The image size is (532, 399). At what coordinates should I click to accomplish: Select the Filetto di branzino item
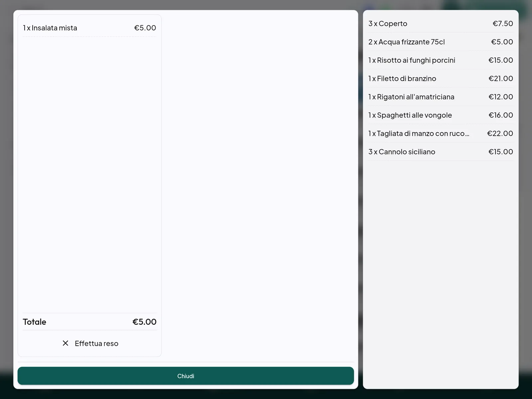441,79
